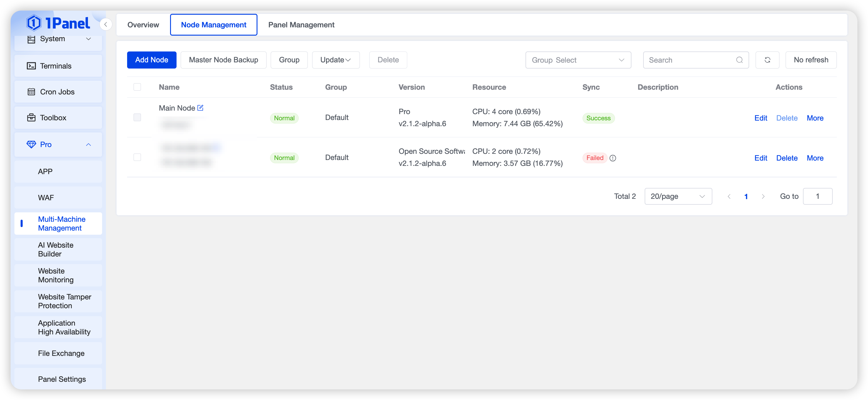Click the search magnifier icon
Screen dimensions: 868x400
coord(739,60)
